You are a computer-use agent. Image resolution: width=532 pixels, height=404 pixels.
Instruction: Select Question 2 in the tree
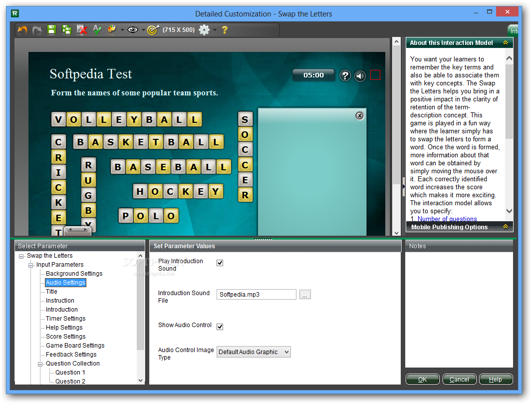70,381
